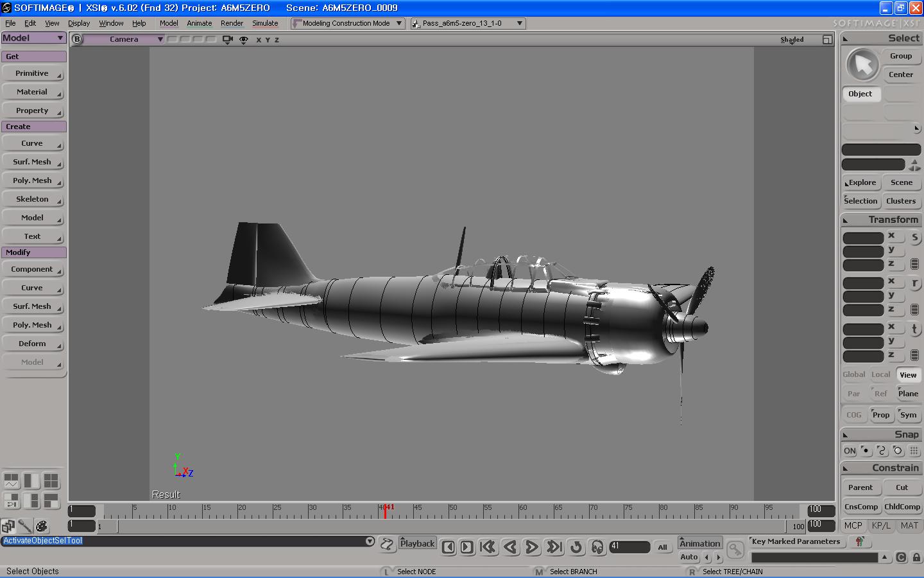Image resolution: width=924 pixels, height=578 pixels.
Task: Open the Simulate menu
Action: coord(265,23)
